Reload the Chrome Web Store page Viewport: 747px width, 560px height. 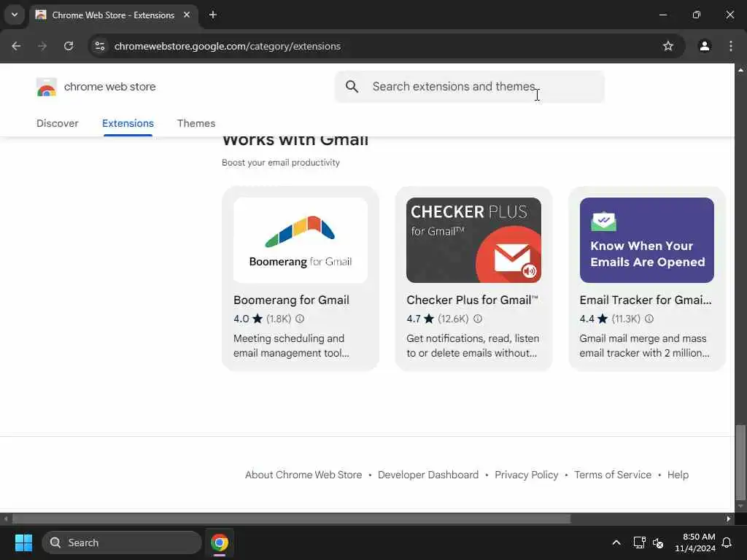click(x=69, y=46)
